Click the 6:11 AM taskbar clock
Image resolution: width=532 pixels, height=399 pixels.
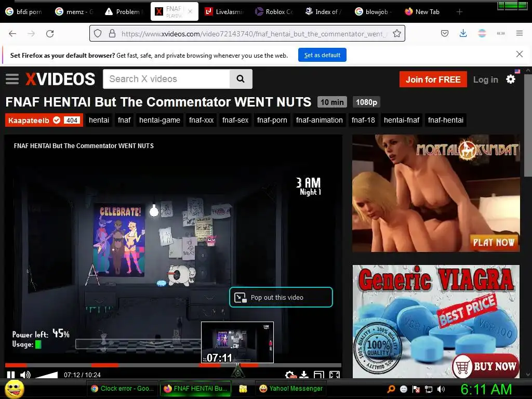coord(486,389)
